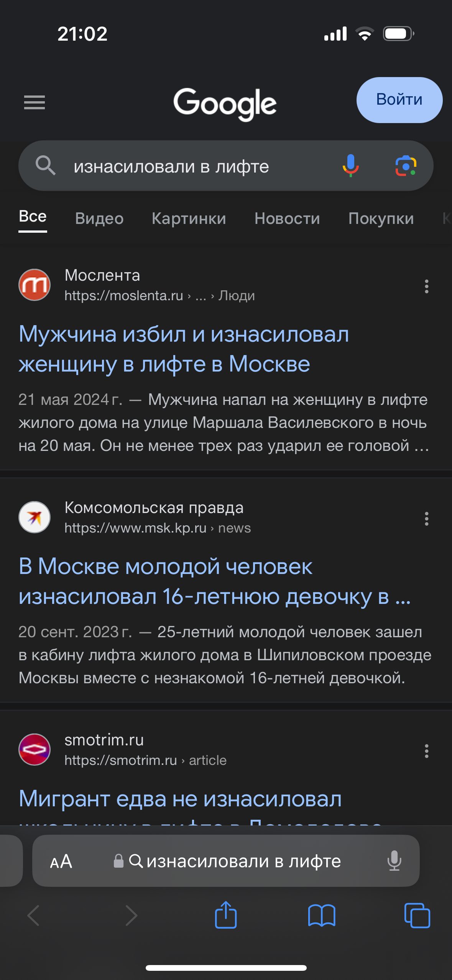The width and height of the screenshot is (452, 980).
Task: Open the Комсомольская правда article headline link
Action: point(215,581)
